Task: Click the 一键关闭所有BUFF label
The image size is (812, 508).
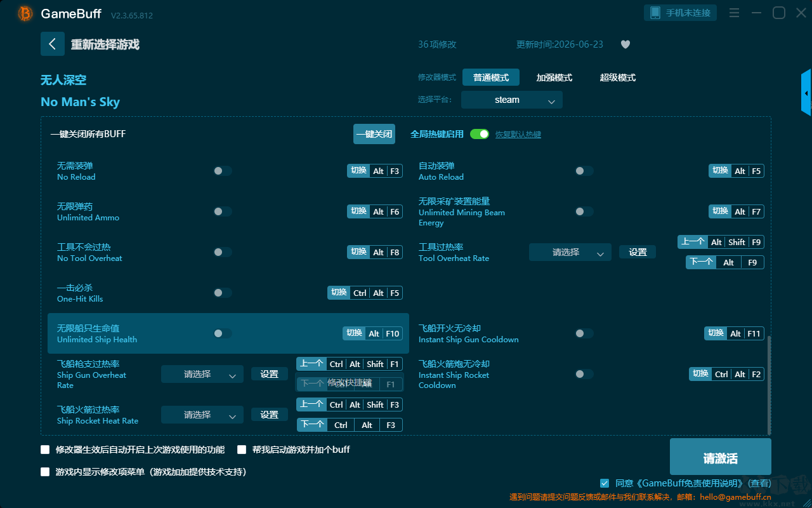Action: (88, 134)
